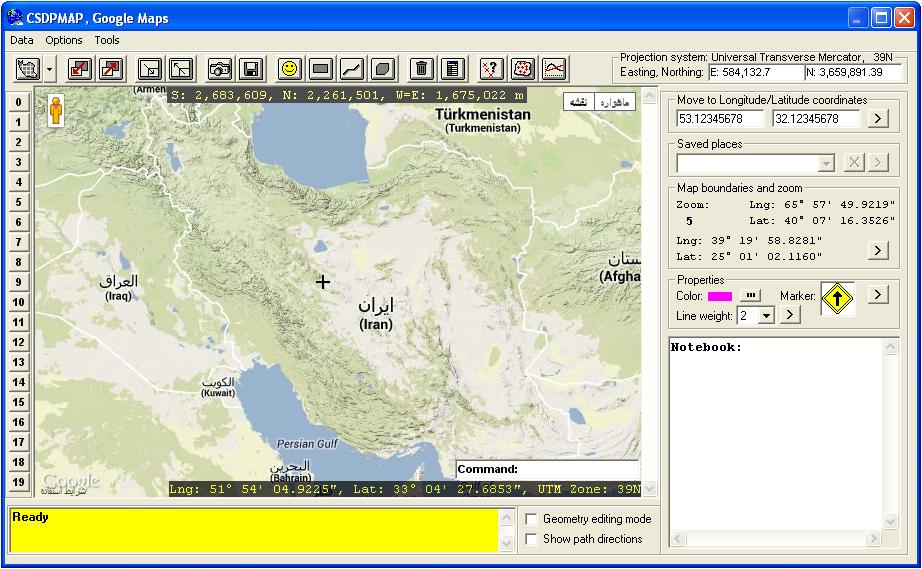Viewport: 922px width, 569px height.
Task: Click the map scroll up arrow
Action: tap(649, 96)
